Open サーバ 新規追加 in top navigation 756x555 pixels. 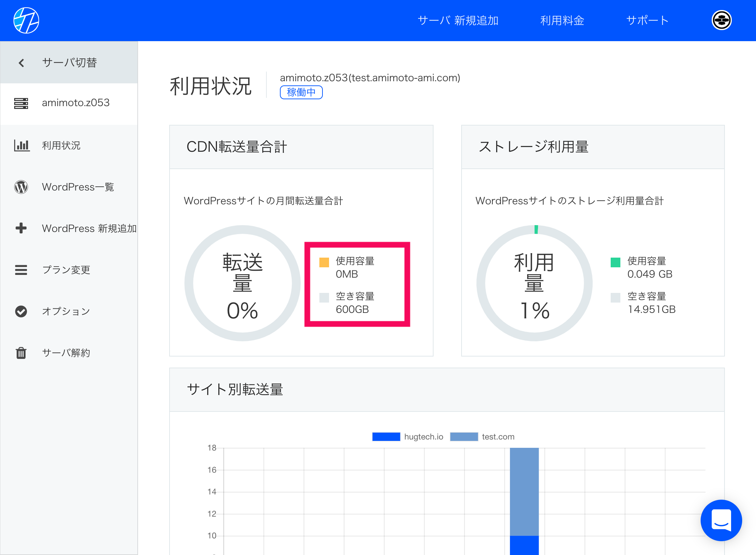(x=458, y=20)
